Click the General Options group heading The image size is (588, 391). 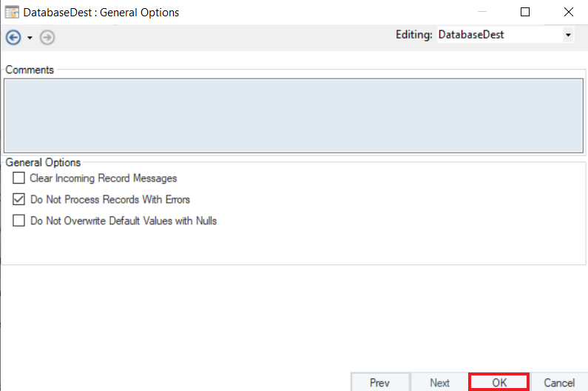[43, 162]
